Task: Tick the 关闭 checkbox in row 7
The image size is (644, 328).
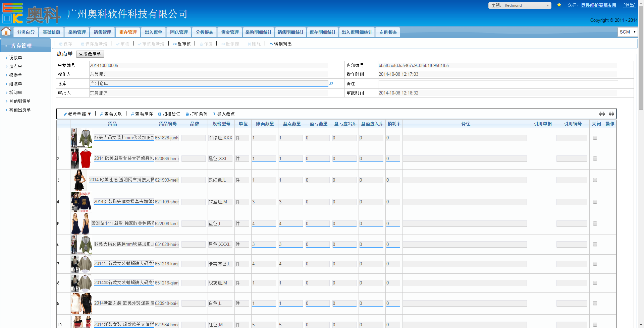Action: [595, 264]
